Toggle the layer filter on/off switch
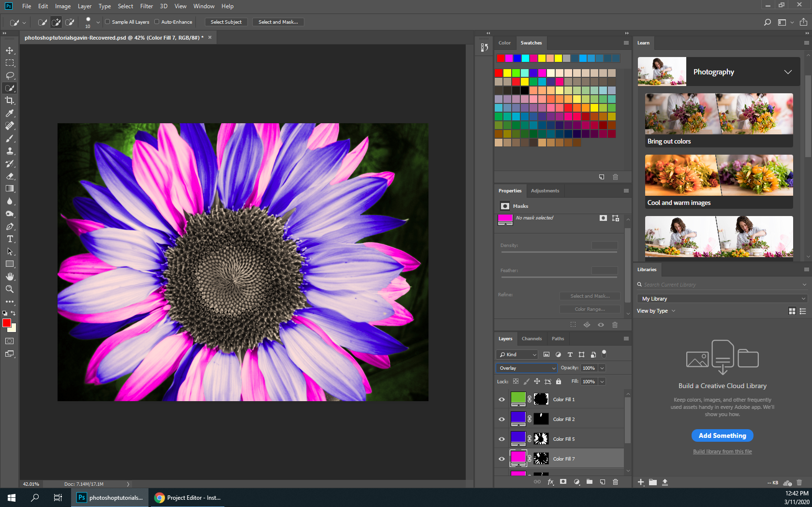This screenshot has height=507, width=812. tap(604, 354)
